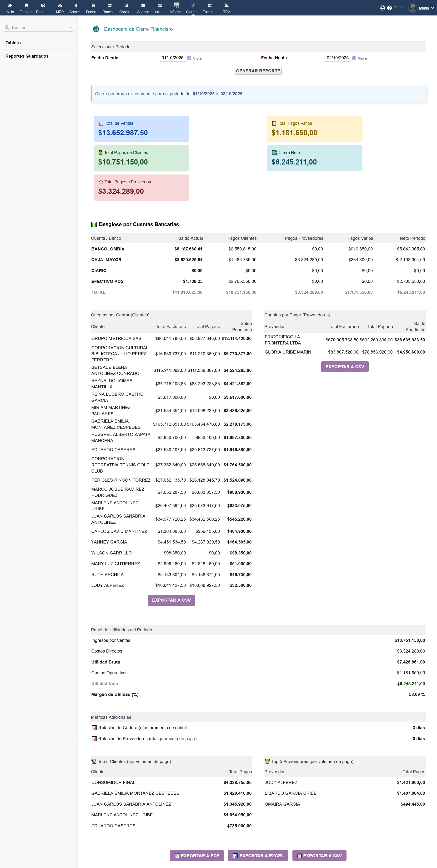This screenshot has height=868, width=437.
Task: Click the Total Pagos Varios card label
Action: click(x=295, y=123)
